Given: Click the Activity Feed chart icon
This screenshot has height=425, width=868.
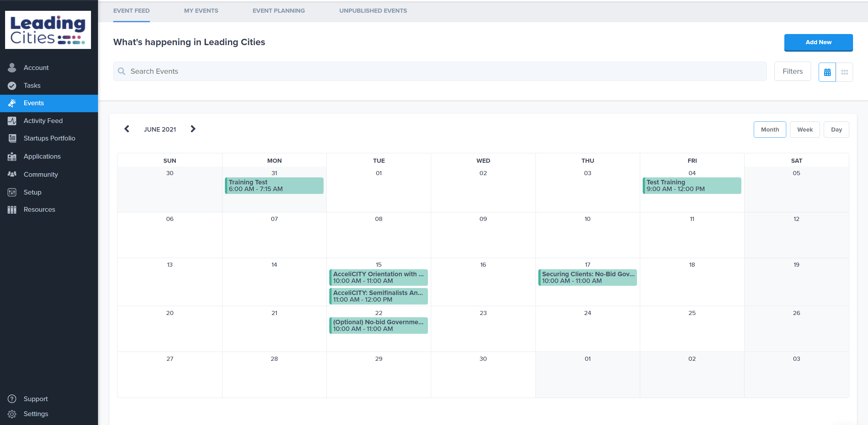Looking at the screenshot, I should coord(12,121).
